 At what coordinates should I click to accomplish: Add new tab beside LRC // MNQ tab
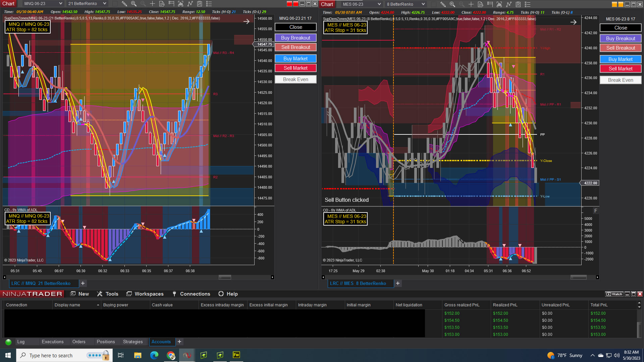point(83,284)
